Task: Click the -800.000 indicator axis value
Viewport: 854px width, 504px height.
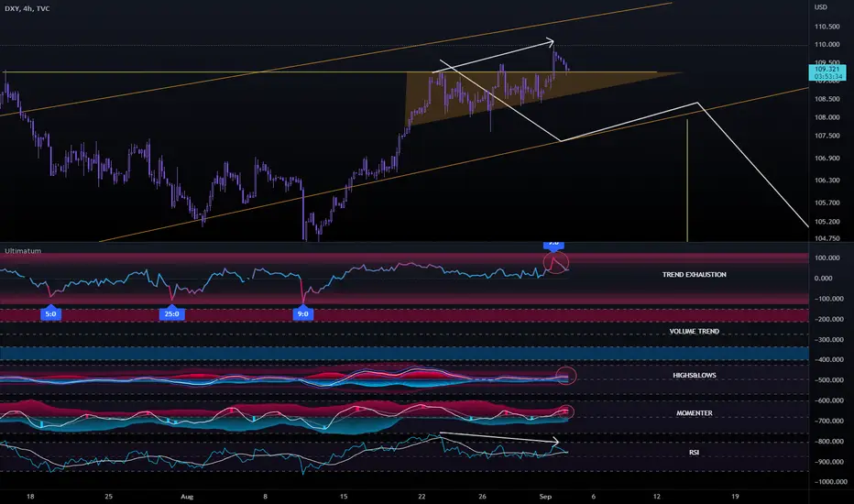Action: click(x=829, y=442)
